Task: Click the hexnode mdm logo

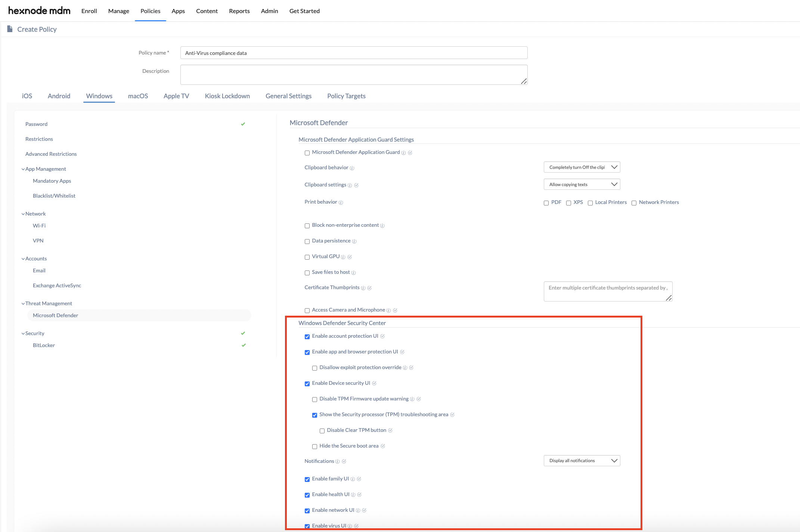Action: pos(39,10)
